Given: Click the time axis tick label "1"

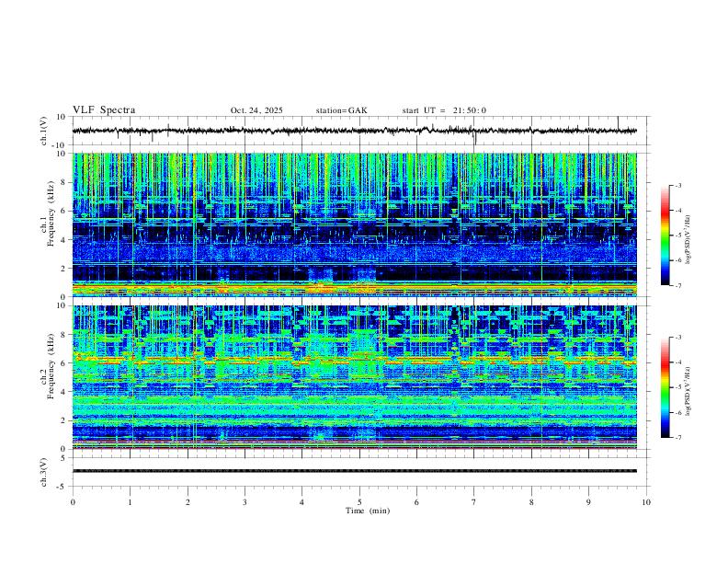Looking at the screenshot, I should tap(130, 502).
